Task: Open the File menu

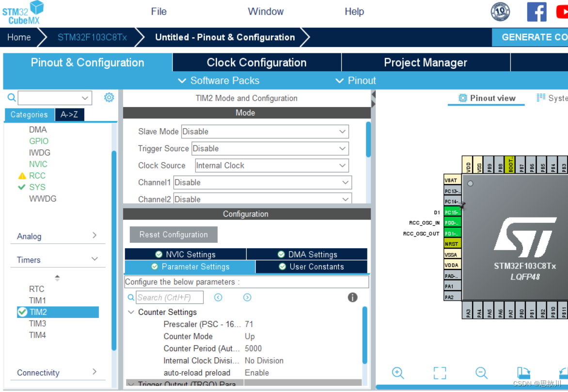Action: [x=158, y=12]
